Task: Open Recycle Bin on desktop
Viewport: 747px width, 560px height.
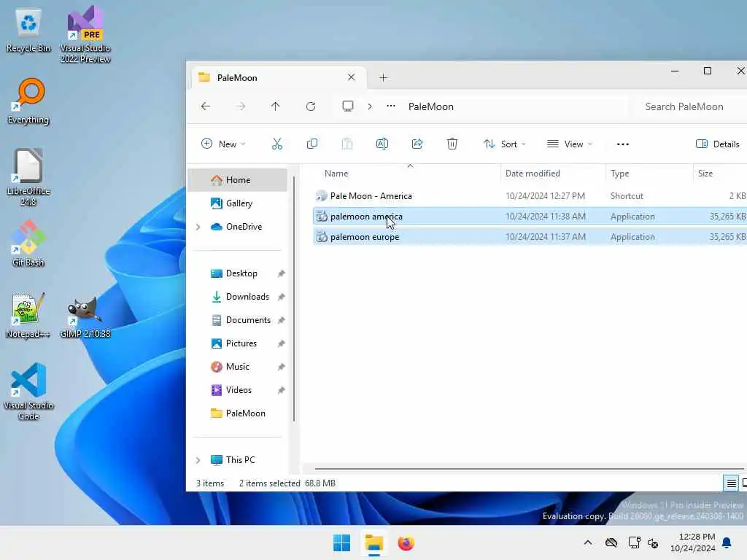Action: pyautogui.click(x=28, y=30)
